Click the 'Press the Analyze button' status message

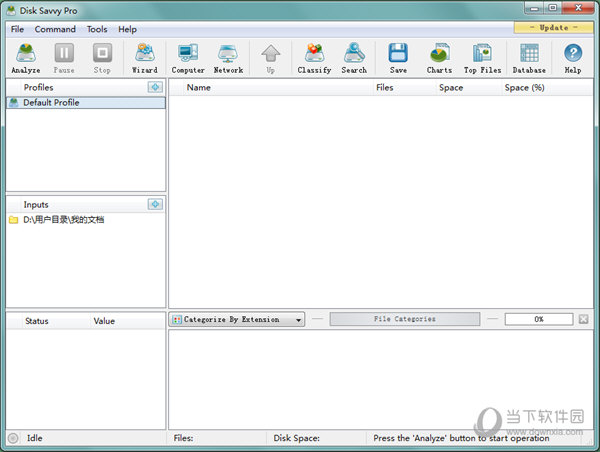tap(461, 438)
